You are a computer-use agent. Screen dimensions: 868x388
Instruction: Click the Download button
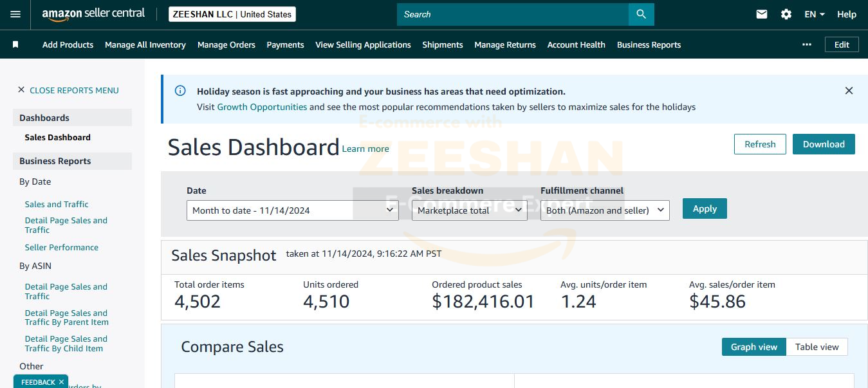pos(823,144)
